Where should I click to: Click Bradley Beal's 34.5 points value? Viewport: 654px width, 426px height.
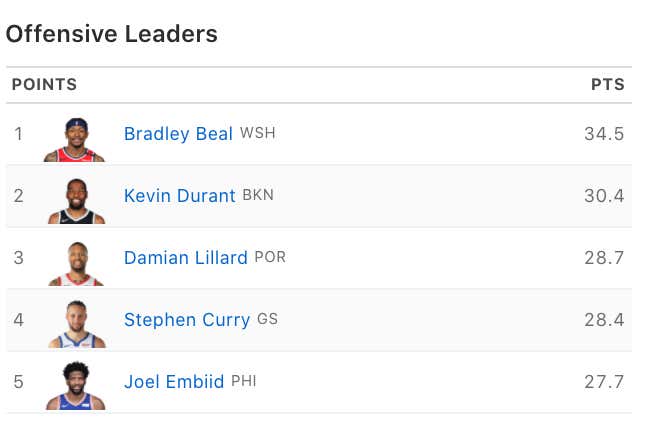604,134
